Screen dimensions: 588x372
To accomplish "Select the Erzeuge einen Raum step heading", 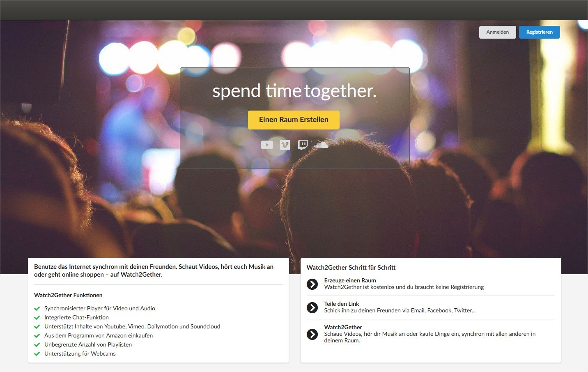I will pos(350,280).
